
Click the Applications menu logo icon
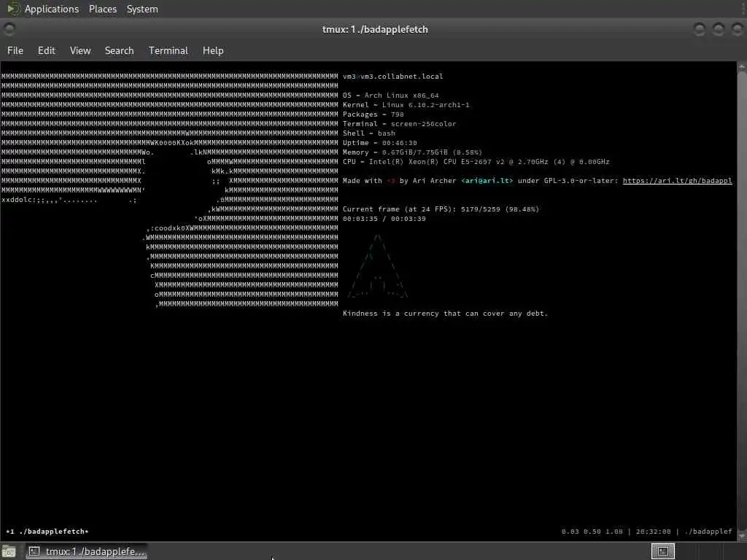pos(13,9)
